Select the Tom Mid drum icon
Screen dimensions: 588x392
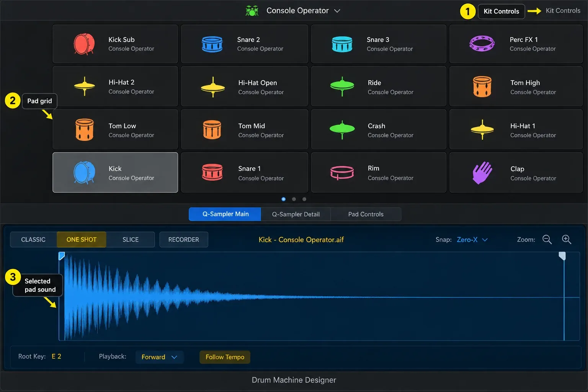point(212,130)
